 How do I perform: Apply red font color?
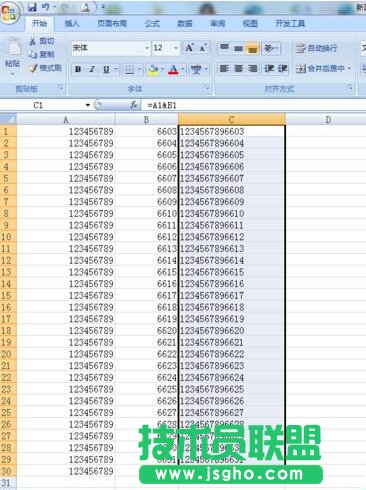[173, 69]
